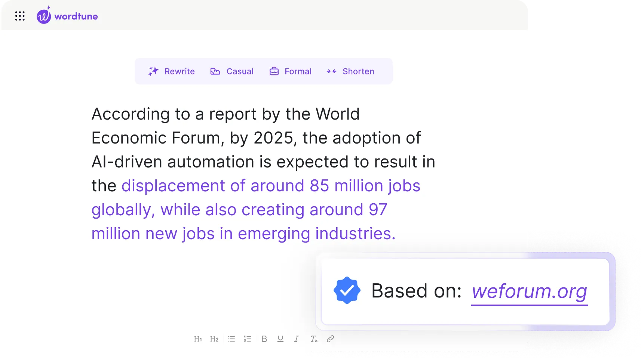Viewport: 641px width, 364px height.
Task: Choose the Casual tone sneaker icon
Action: click(216, 71)
